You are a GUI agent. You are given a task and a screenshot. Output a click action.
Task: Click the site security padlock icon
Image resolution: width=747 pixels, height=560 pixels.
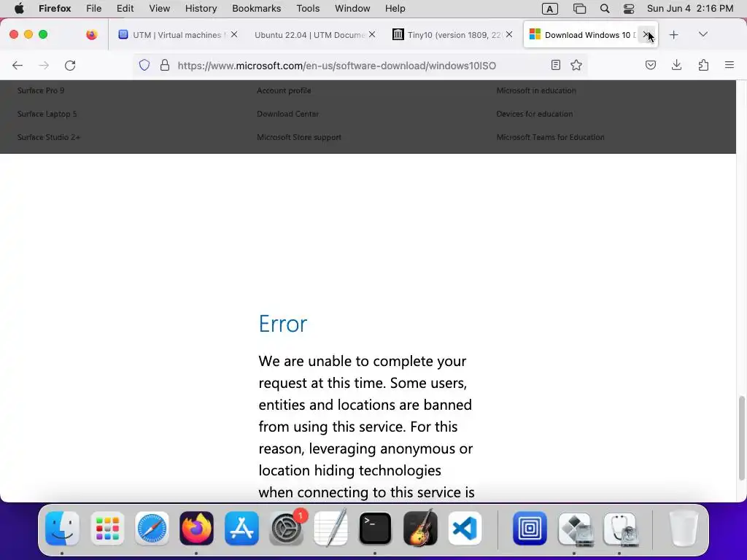click(x=165, y=65)
